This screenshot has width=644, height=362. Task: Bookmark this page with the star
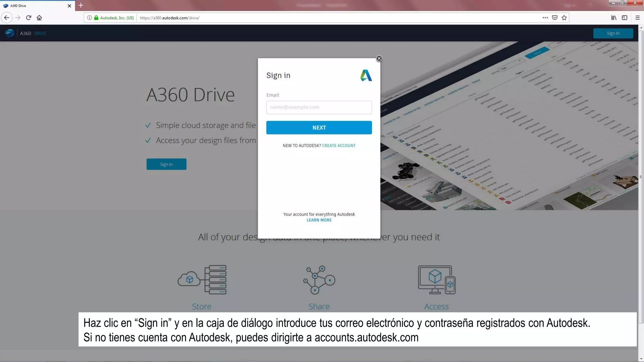coord(564,18)
